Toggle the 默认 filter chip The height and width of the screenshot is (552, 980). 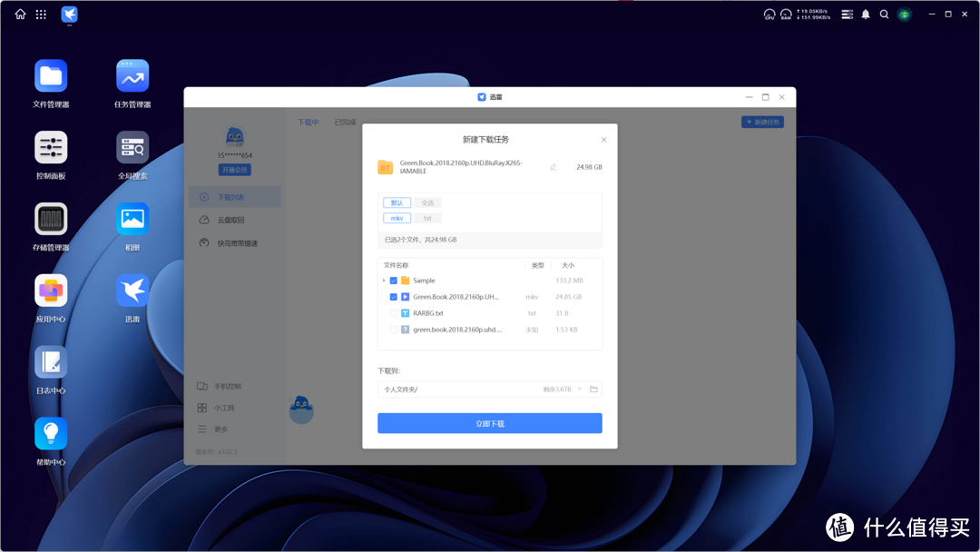coord(397,202)
